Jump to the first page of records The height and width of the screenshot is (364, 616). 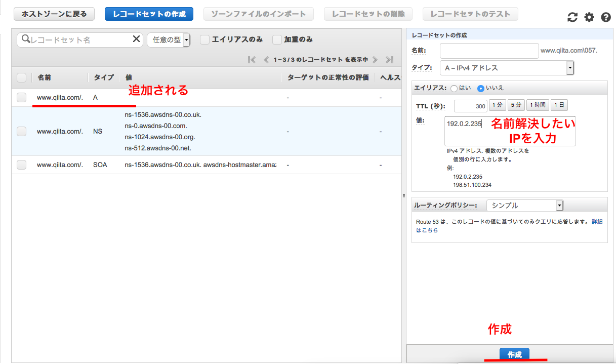click(252, 59)
